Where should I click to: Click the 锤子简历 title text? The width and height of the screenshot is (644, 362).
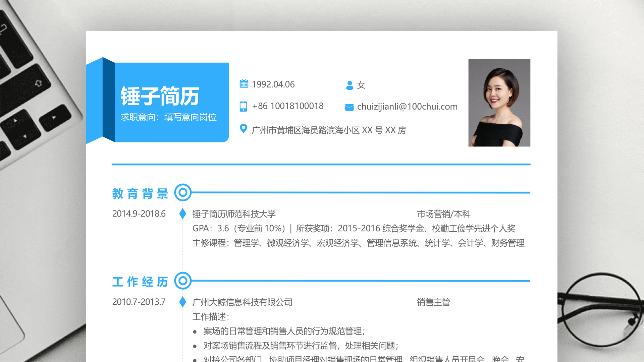coord(160,96)
